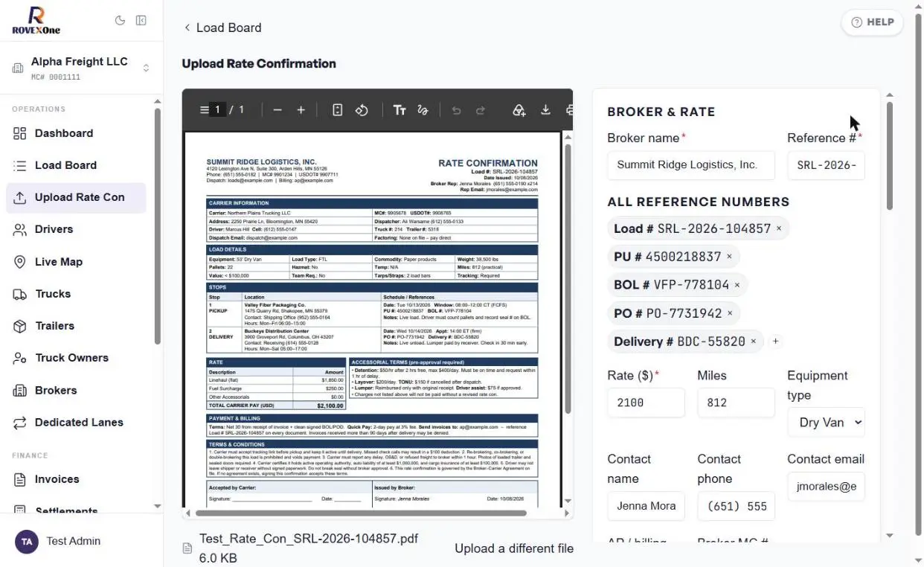
Task: Click the PDF viewer horizontal scrollbar
Action: [x=360, y=513]
